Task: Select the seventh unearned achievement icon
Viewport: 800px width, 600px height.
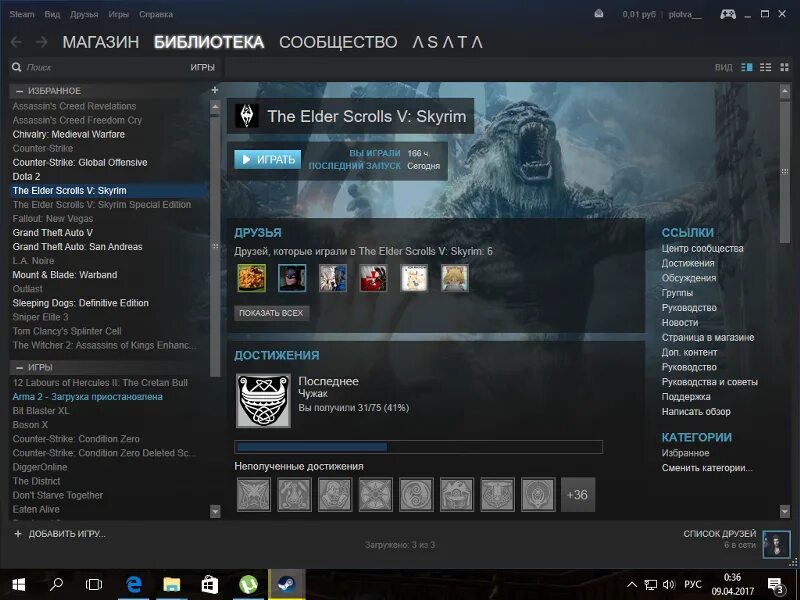Action: [497, 494]
